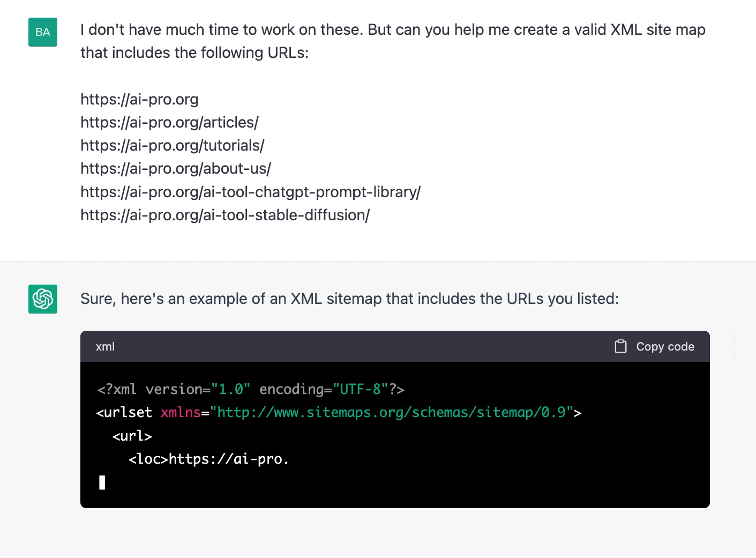Viewport: 756px width, 558px height.
Task: Click the xml language label
Action: [x=105, y=347]
